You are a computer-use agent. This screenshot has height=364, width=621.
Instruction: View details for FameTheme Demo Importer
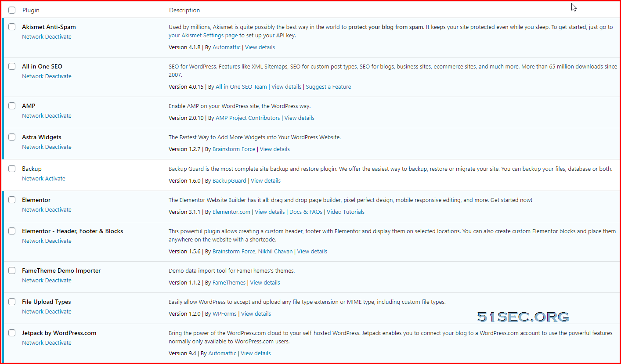265,283
